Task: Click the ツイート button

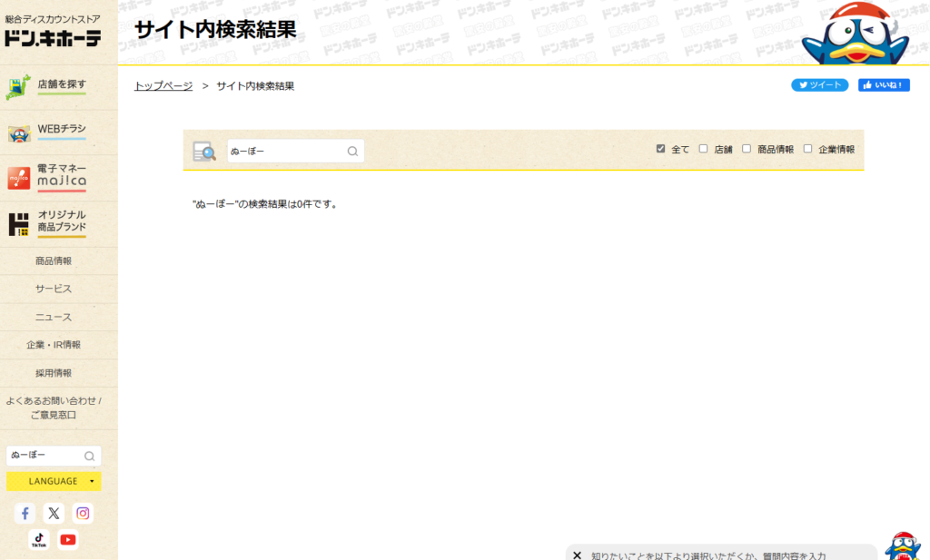Action: [x=820, y=84]
